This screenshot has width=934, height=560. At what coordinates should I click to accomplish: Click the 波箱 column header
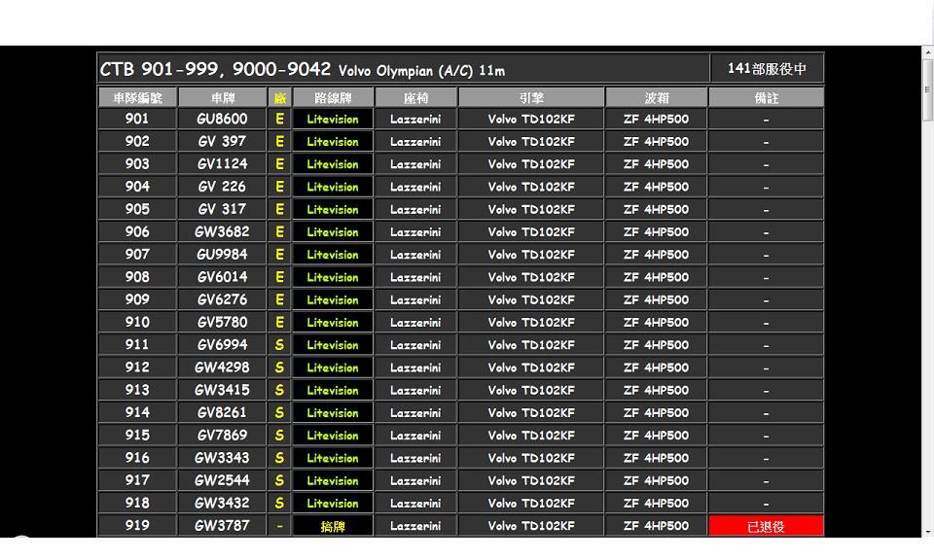coord(656,98)
